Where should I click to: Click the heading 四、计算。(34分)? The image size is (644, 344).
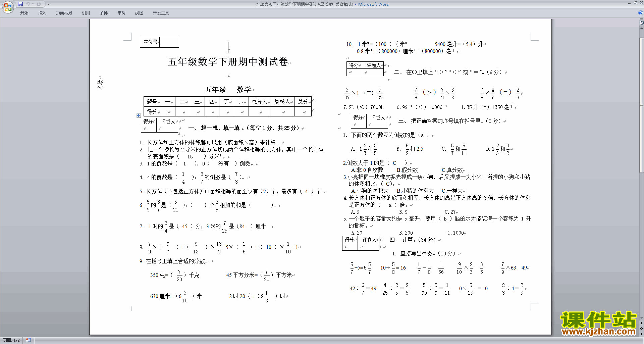coord(413,240)
